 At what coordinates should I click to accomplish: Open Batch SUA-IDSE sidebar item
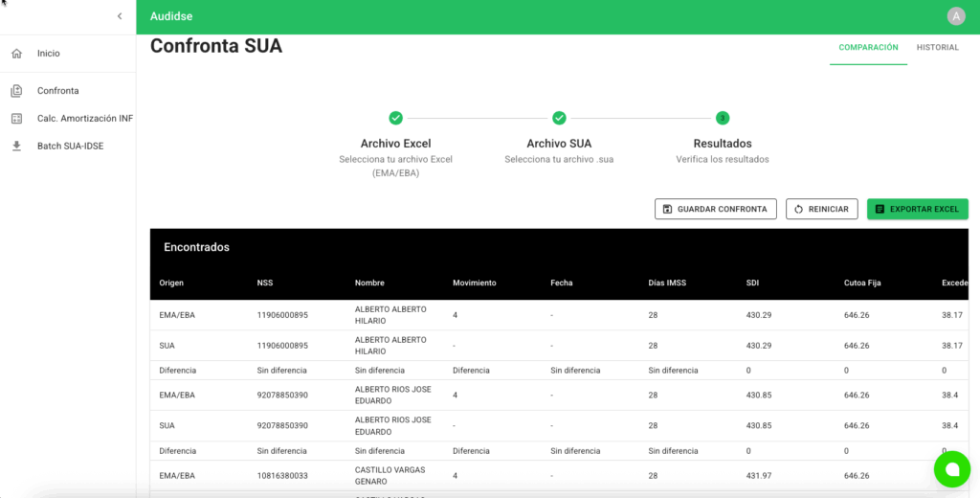[68, 146]
